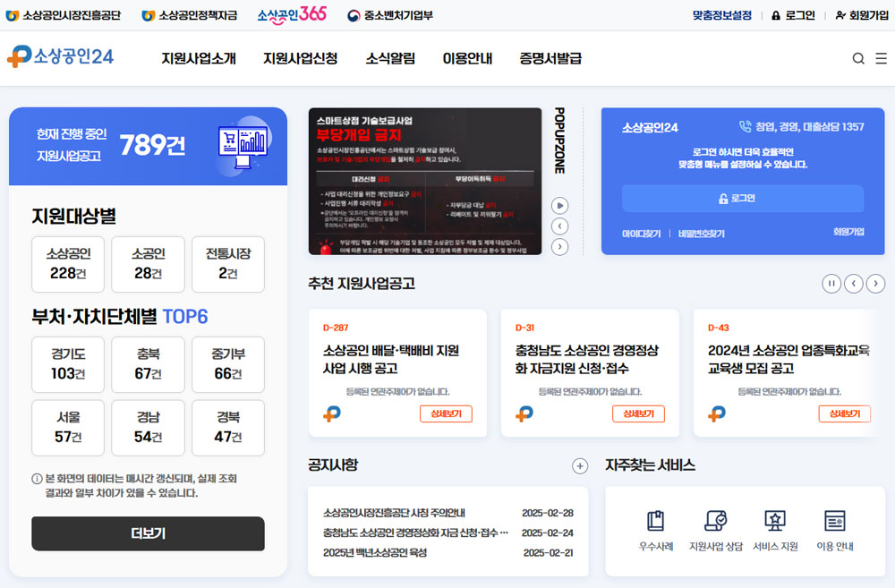This screenshot has height=588, width=895.
Task: Click 회원가입 in login panel
Action: [848, 232]
